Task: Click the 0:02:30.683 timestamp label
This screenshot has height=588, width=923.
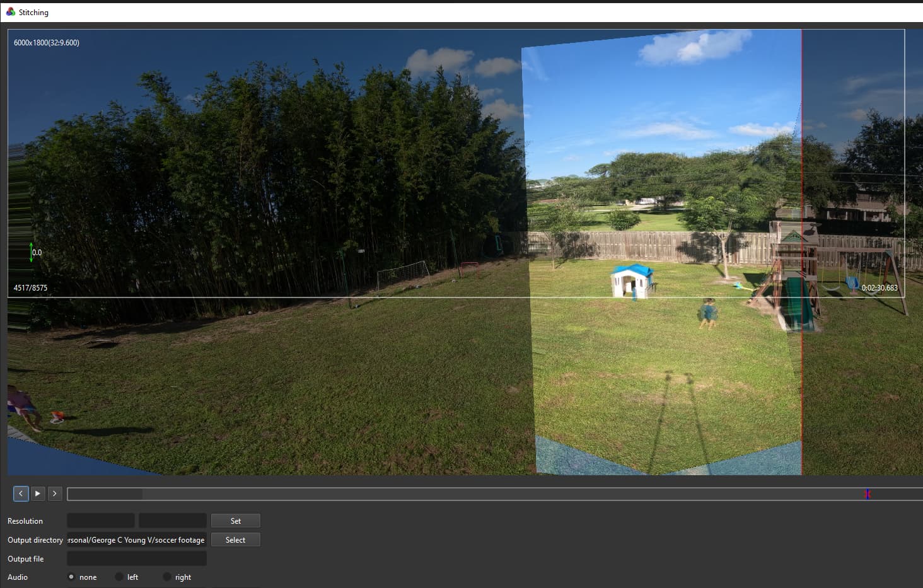Action: click(879, 287)
